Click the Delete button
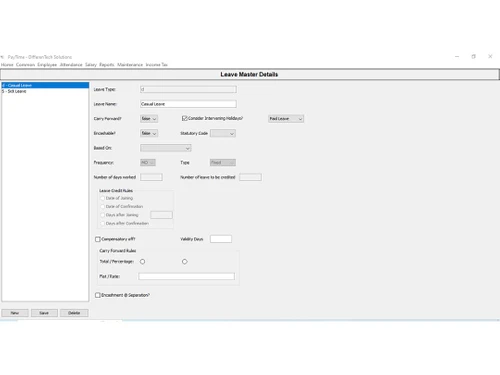This screenshot has width=500, height=375. pos(74,313)
